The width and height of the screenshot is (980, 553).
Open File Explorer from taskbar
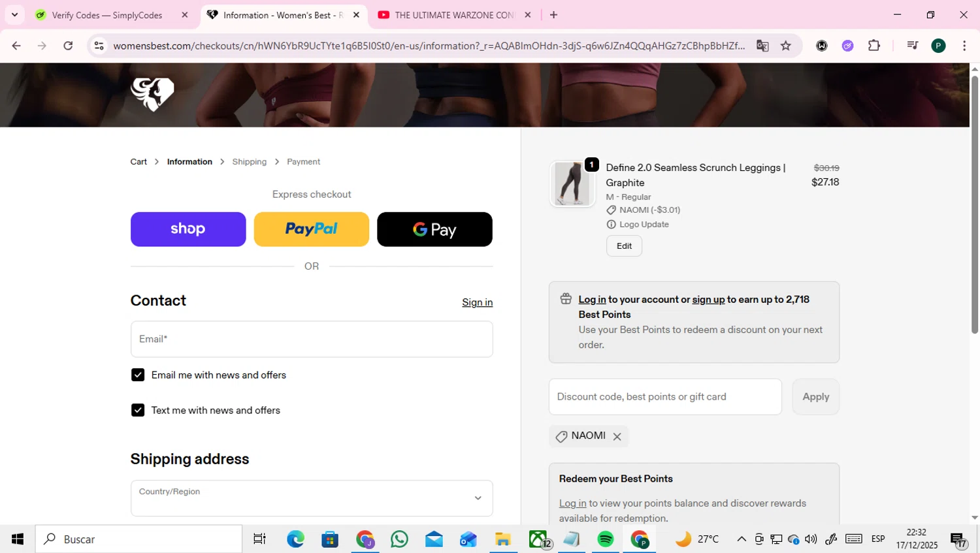(x=502, y=539)
